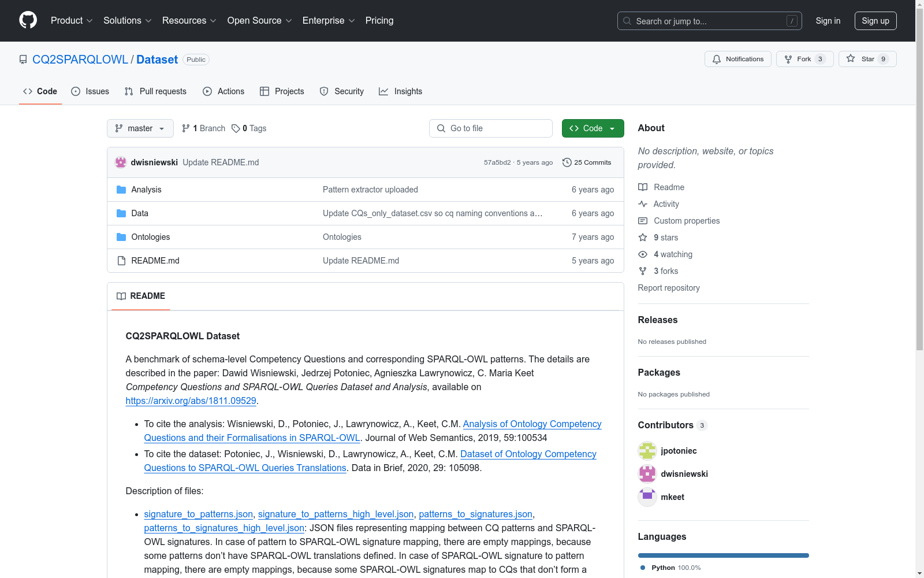Click the search magnifier icon in header
The image size is (924, 578).
[627, 21]
